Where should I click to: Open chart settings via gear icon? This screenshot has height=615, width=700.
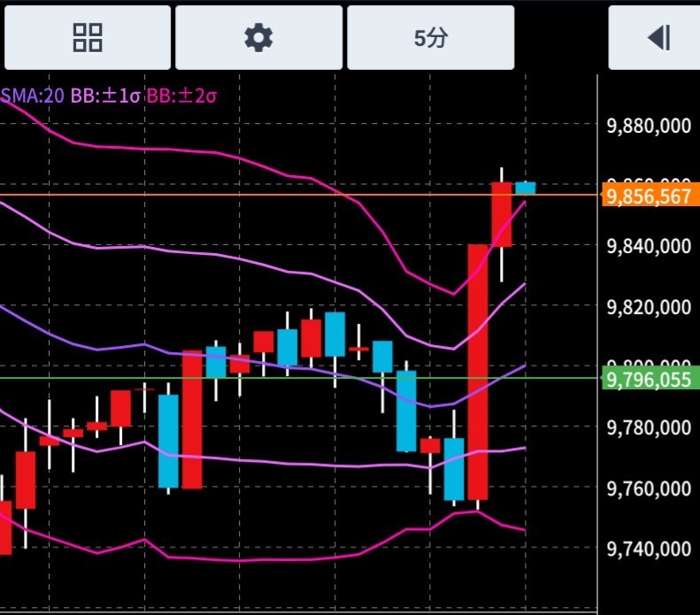coord(258,37)
